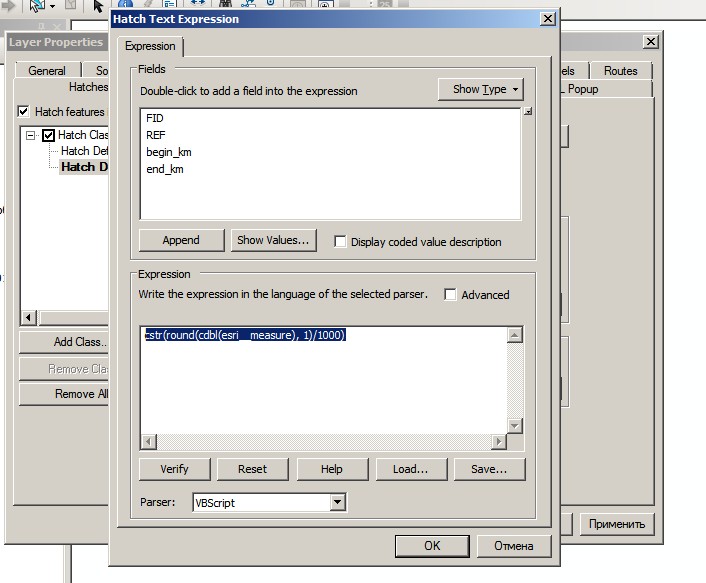Click expression box scroll up arrow
This screenshot has height=583, width=706.
click(515, 335)
